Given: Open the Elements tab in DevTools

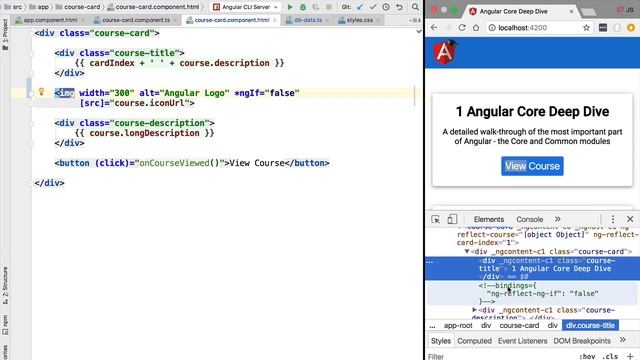Looking at the screenshot, I should (x=489, y=219).
